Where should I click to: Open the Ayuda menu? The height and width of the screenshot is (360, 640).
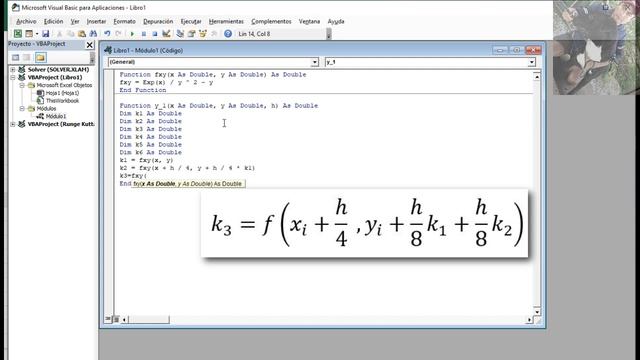pyautogui.click(x=336, y=22)
